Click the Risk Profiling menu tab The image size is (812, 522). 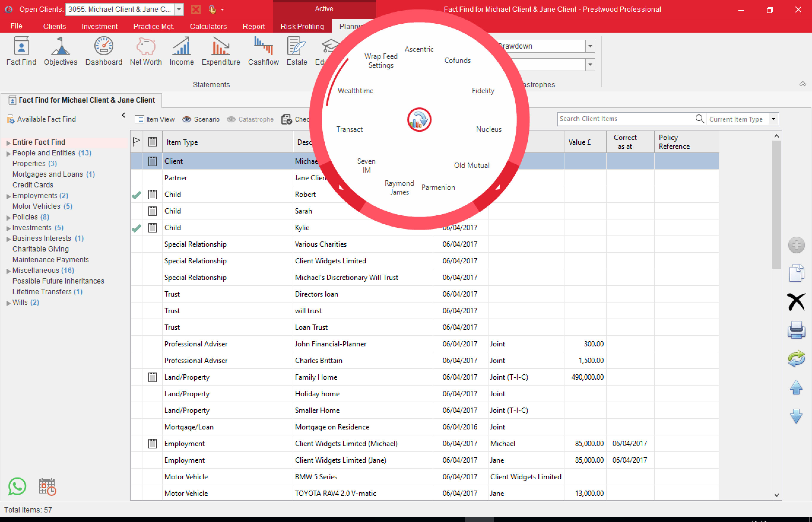pyautogui.click(x=302, y=26)
